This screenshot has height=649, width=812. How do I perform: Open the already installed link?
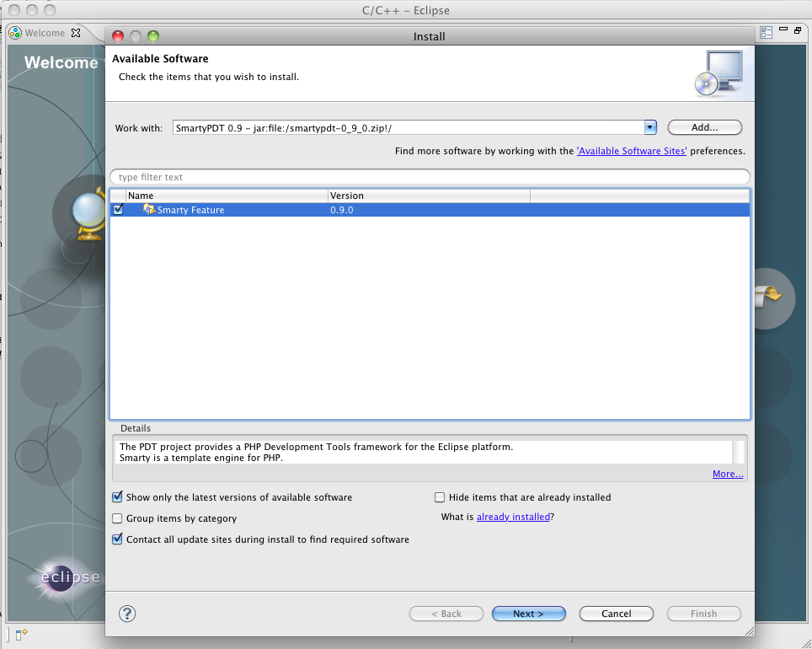[513, 517]
